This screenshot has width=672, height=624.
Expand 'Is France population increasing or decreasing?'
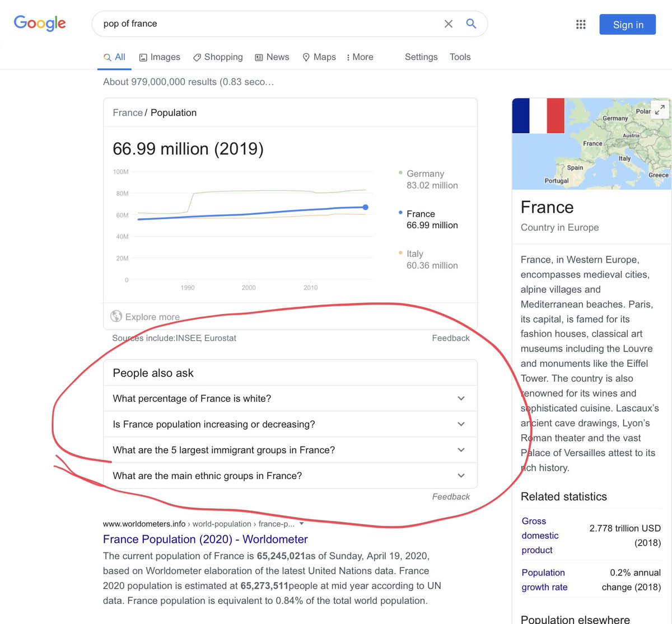290,424
